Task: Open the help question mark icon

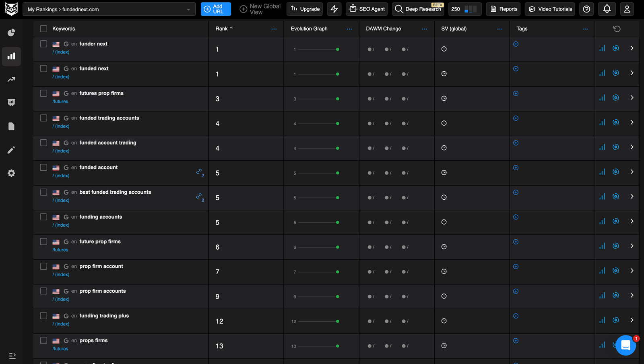Action: [586, 9]
